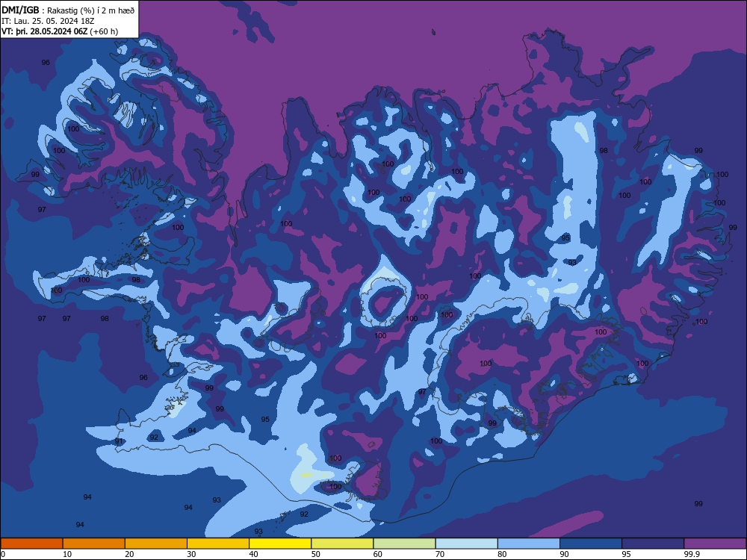Click the legend tick label '30'

[191, 554]
